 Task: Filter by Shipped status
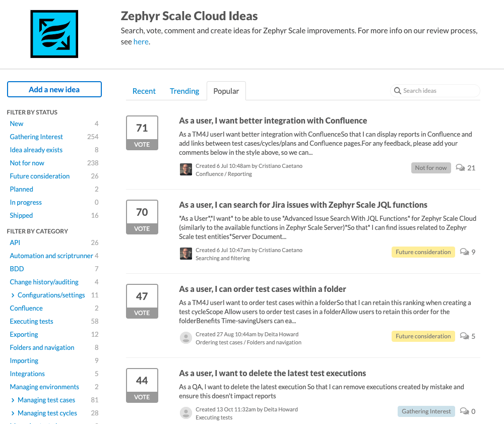(21, 215)
